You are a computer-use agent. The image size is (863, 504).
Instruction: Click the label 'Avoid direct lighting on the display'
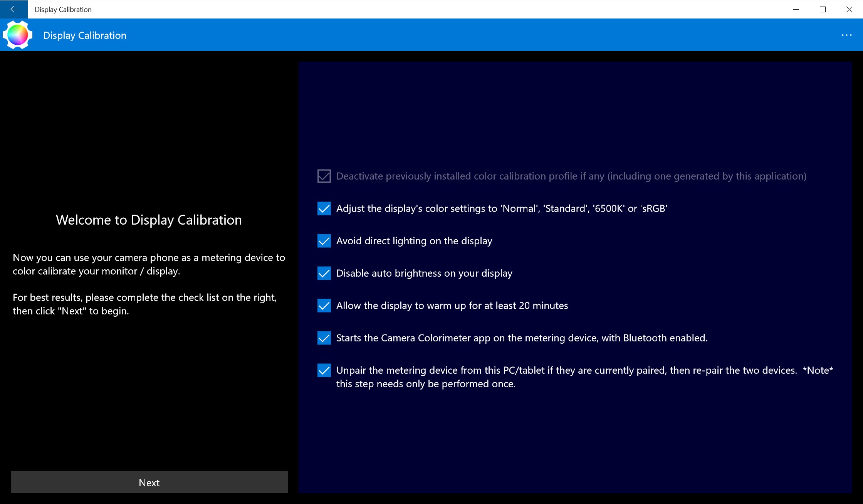pos(414,240)
